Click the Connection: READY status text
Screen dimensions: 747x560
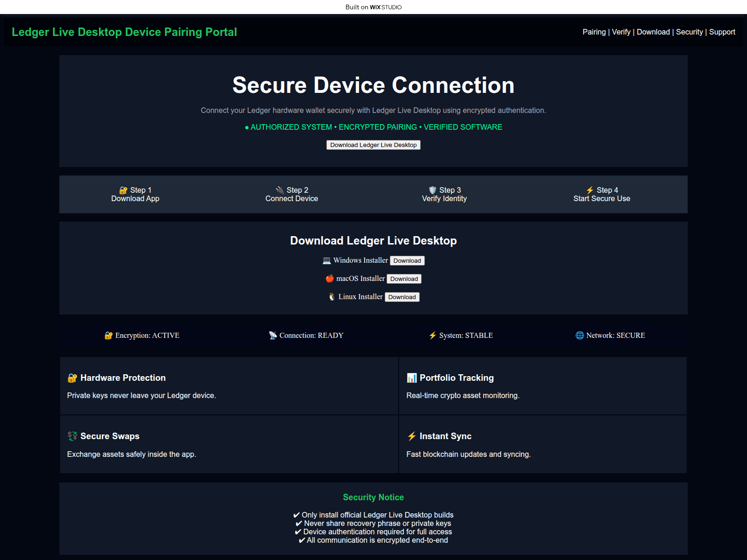[311, 336]
